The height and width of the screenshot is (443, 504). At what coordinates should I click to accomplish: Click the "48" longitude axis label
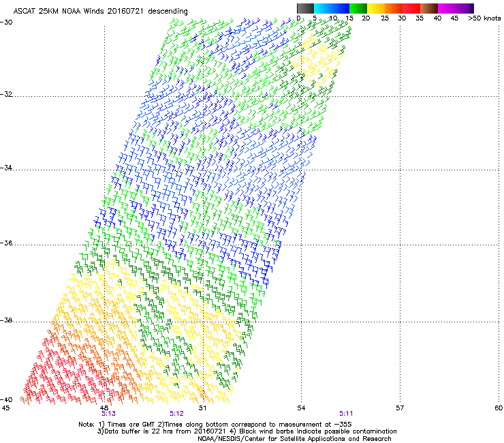(104, 408)
